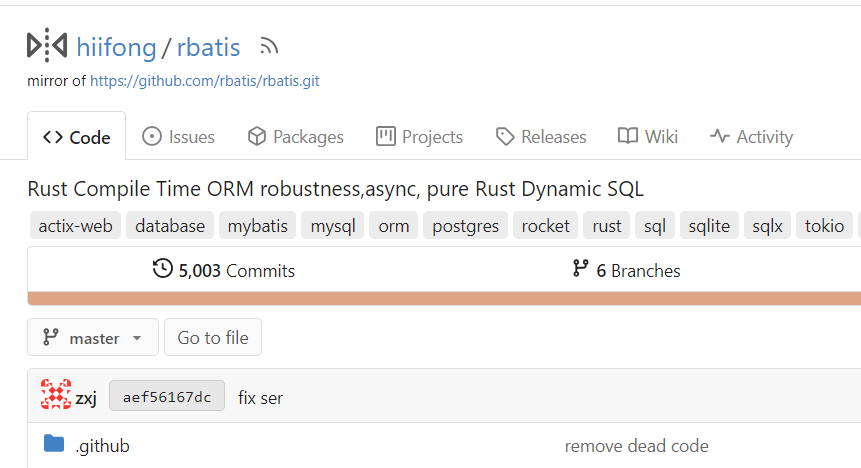Open the Activity tab
Viewport: 861px width, 468px height.
751,137
